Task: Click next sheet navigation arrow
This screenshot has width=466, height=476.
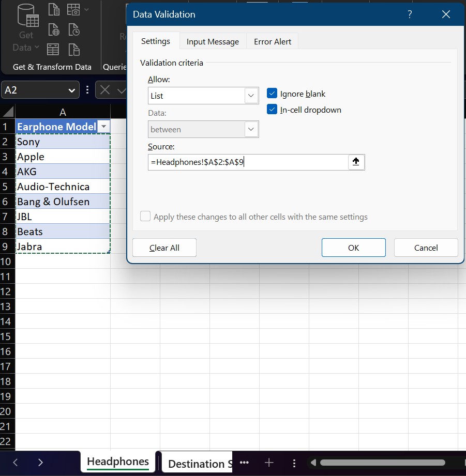Action: [x=40, y=463]
